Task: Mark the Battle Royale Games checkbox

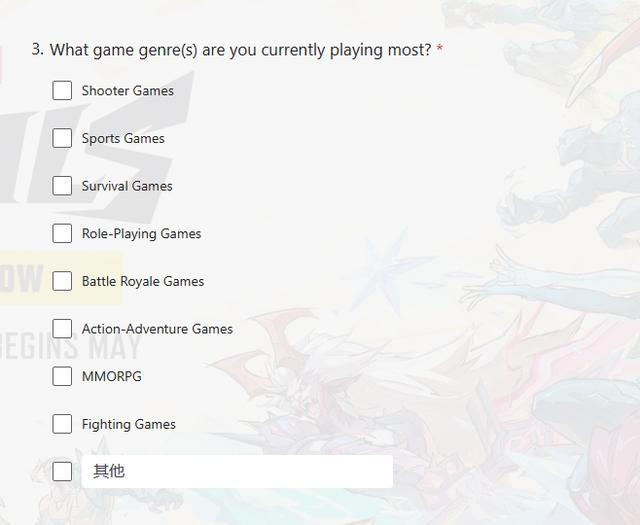Action: (x=62, y=281)
